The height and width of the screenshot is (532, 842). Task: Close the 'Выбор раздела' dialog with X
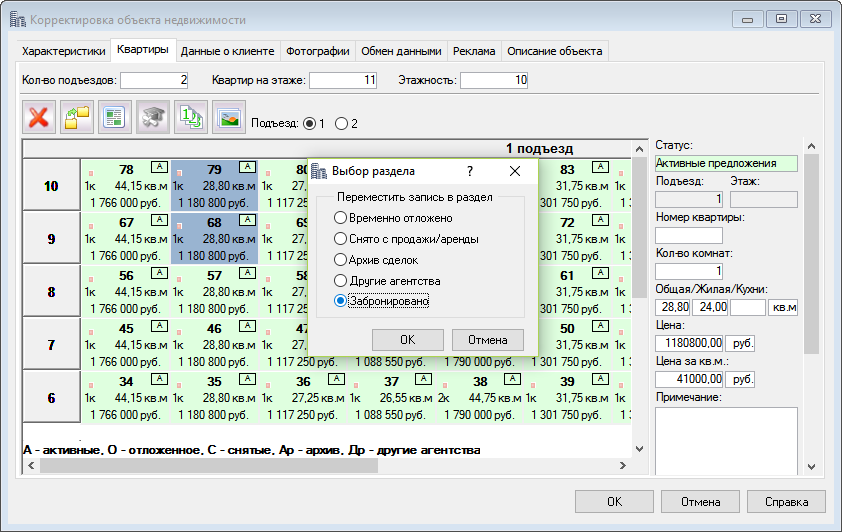point(514,171)
